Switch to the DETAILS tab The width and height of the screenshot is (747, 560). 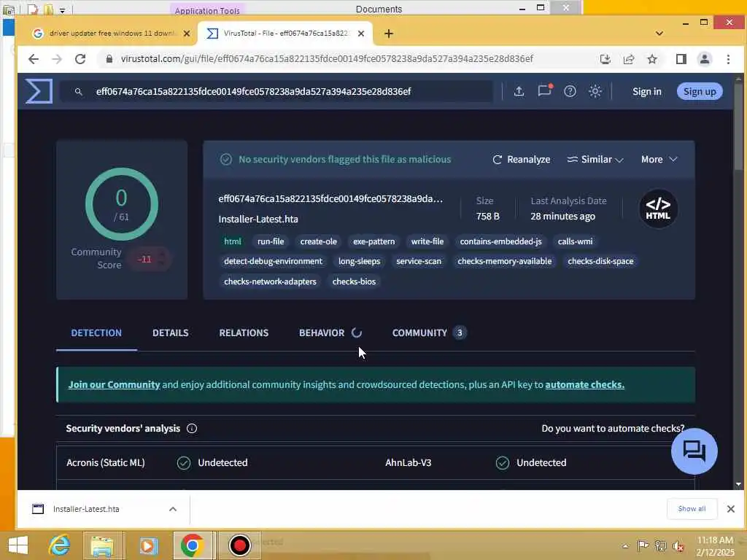coord(171,332)
